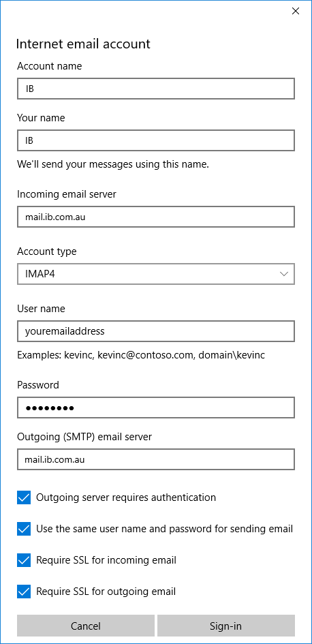Select the Outgoing (SMTP) email server box

click(156, 459)
